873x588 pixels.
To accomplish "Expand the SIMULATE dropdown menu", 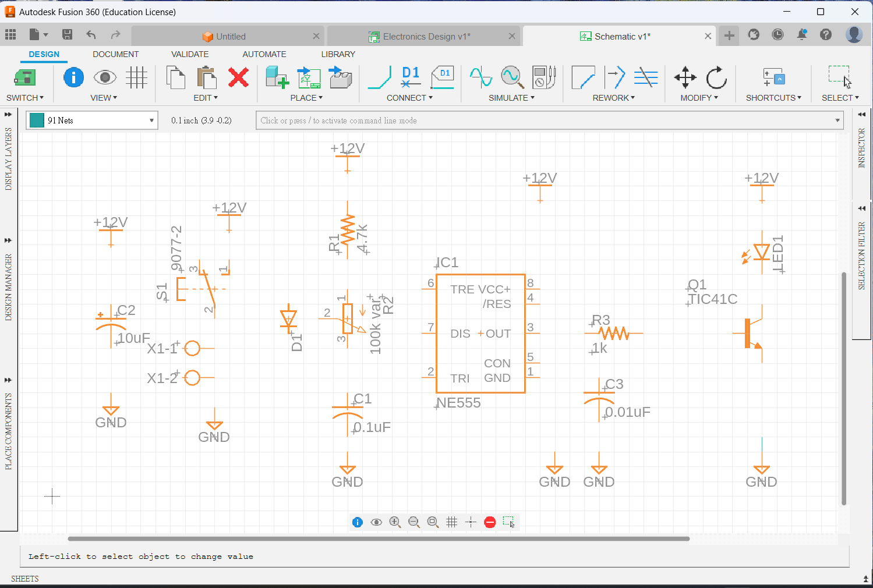I will coord(511,98).
